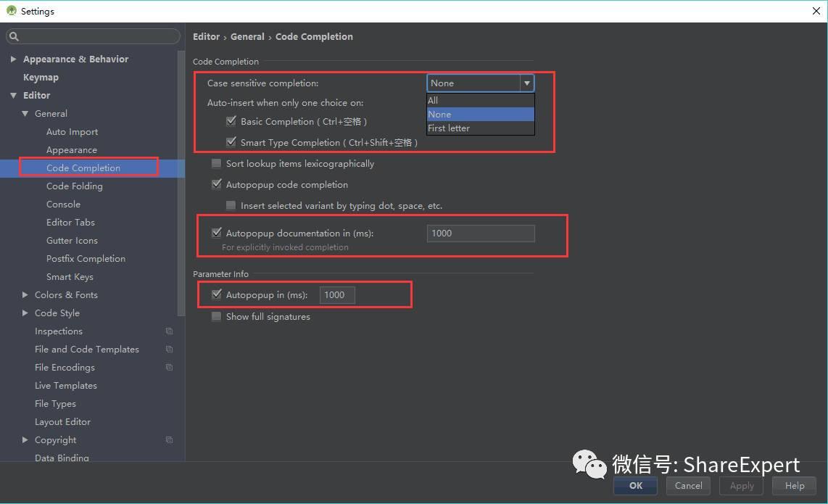Open Live Templates settings
The image size is (828, 504).
tap(65, 386)
